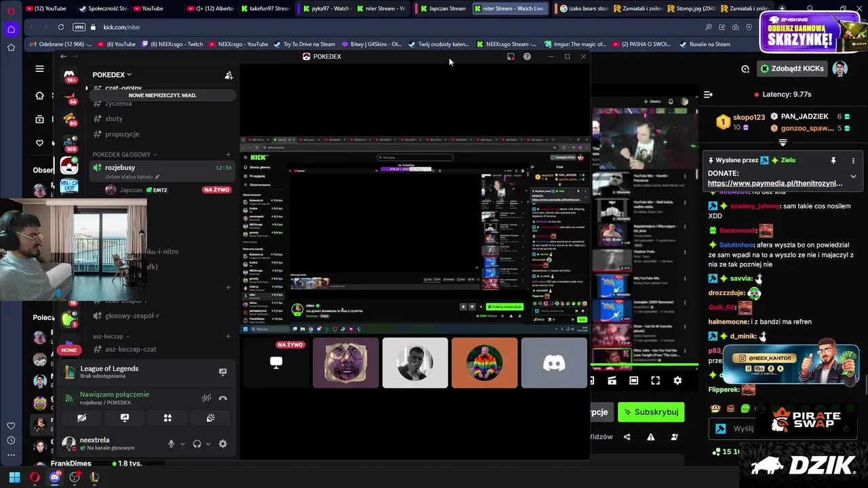Open the KNOCK OUT server icon
The width and height of the screenshot is (868, 488).
pyautogui.click(x=69, y=186)
